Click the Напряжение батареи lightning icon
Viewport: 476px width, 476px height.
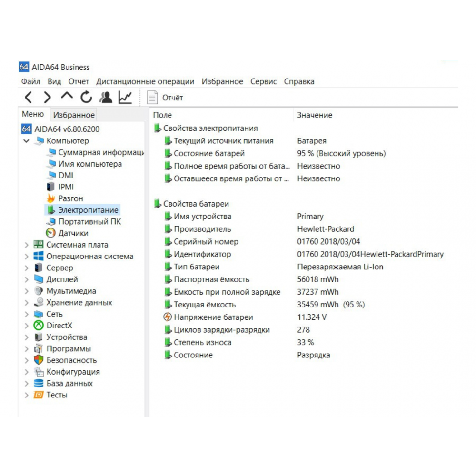(x=168, y=317)
